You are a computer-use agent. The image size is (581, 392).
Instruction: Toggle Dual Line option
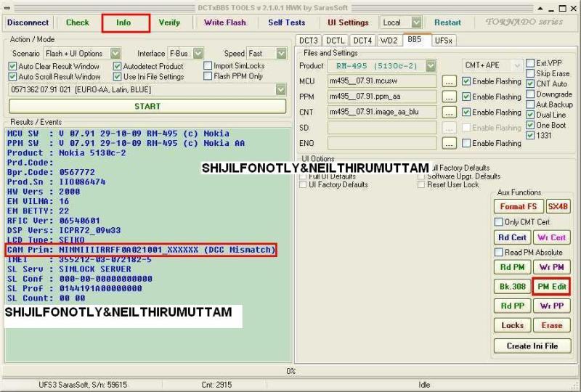530,115
